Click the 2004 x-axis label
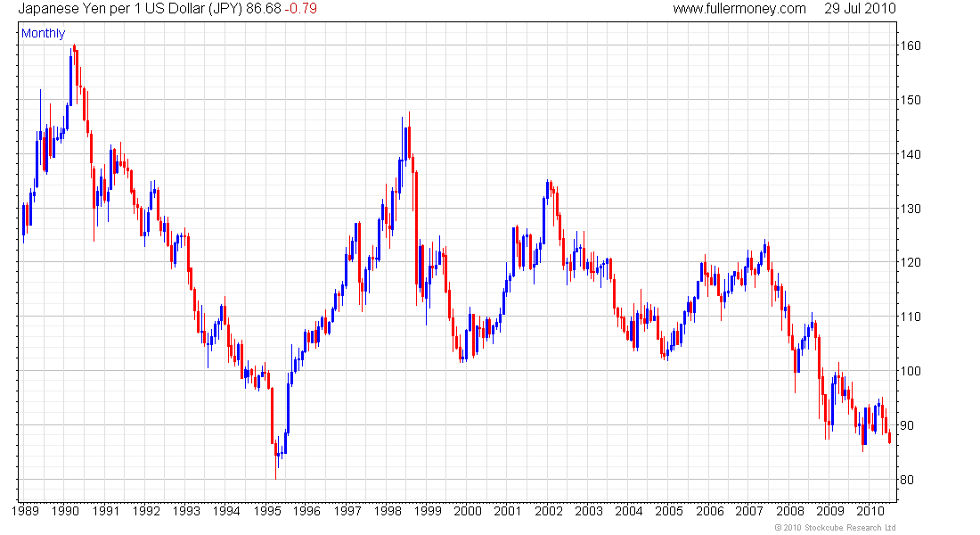 [629, 511]
